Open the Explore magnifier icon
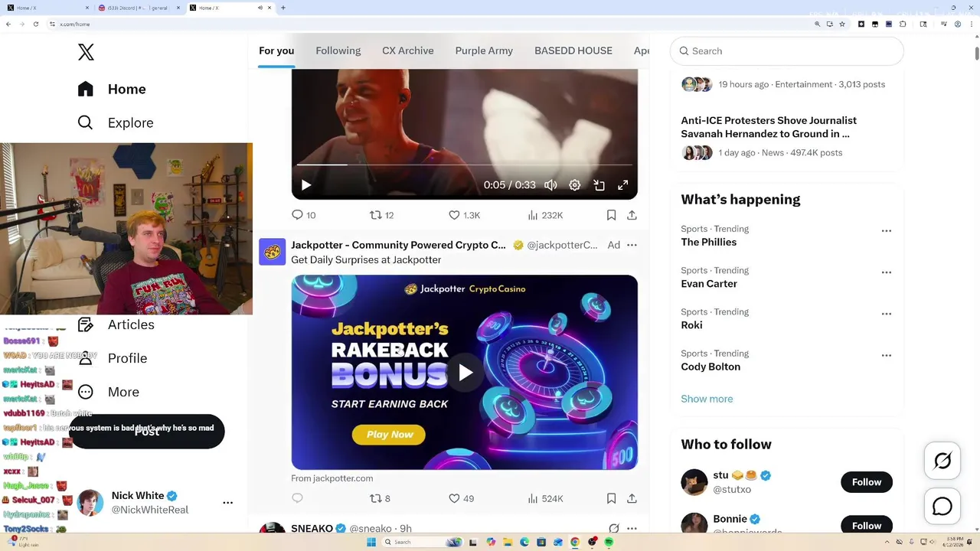 point(85,122)
